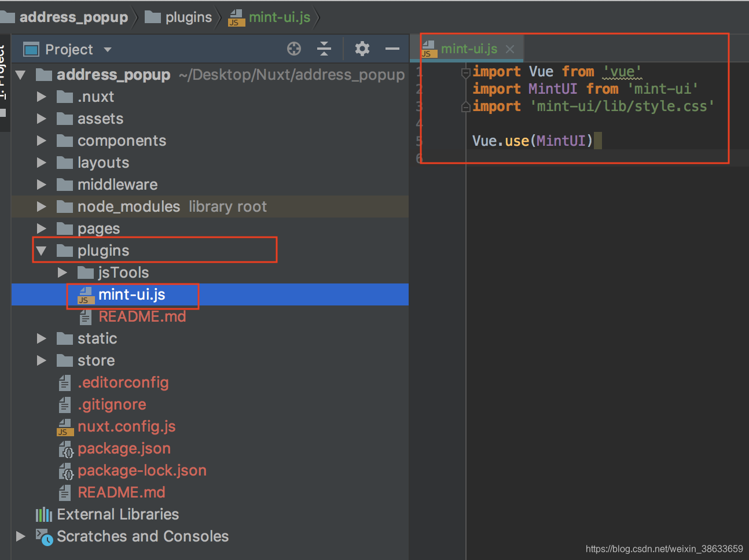Select the root README.md file
The height and width of the screenshot is (560, 749).
(121, 492)
